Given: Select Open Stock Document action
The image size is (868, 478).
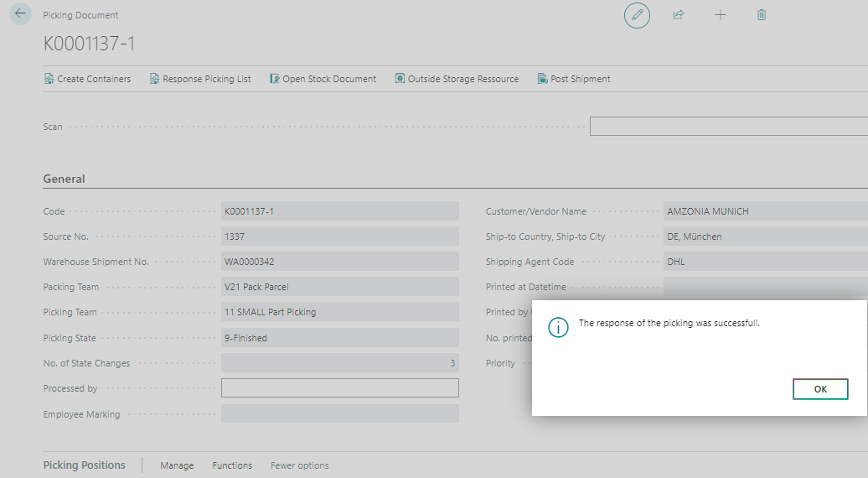Looking at the screenshot, I should pos(323,79).
